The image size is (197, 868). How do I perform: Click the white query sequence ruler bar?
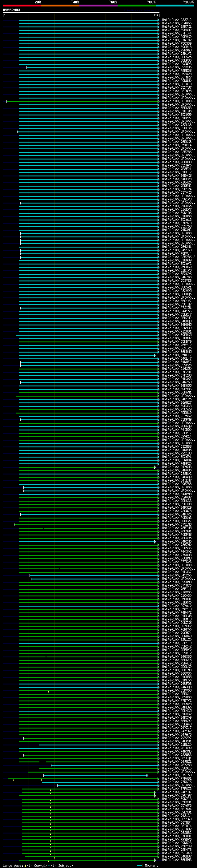point(81,12)
